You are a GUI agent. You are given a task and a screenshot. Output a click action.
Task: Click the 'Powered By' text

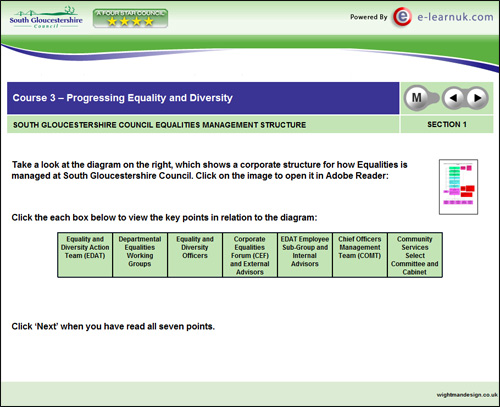pos(369,17)
